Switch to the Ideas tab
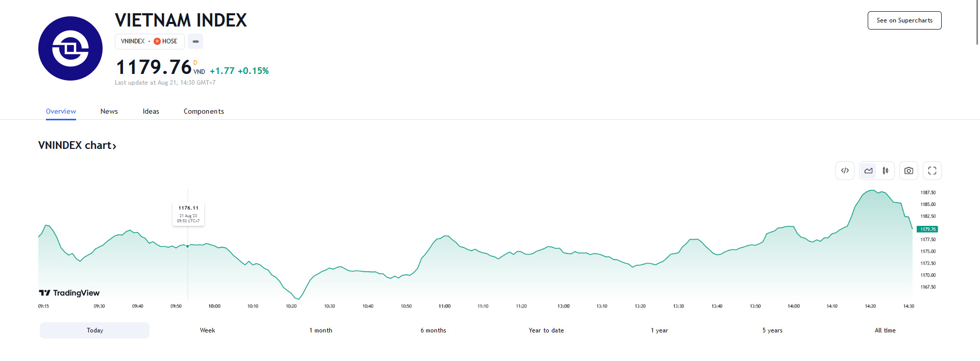Image resolution: width=980 pixels, height=361 pixels. point(151,112)
